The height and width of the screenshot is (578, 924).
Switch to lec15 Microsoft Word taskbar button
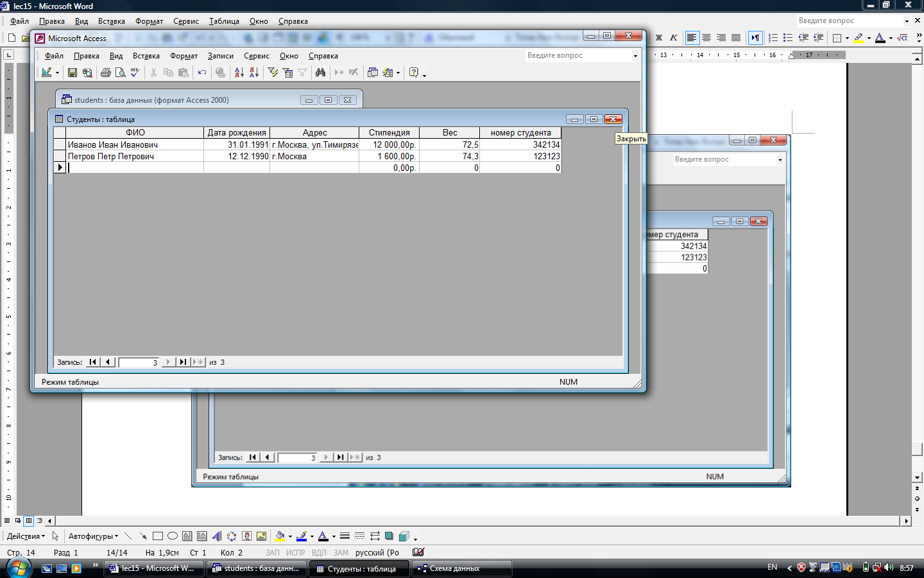coord(154,568)
